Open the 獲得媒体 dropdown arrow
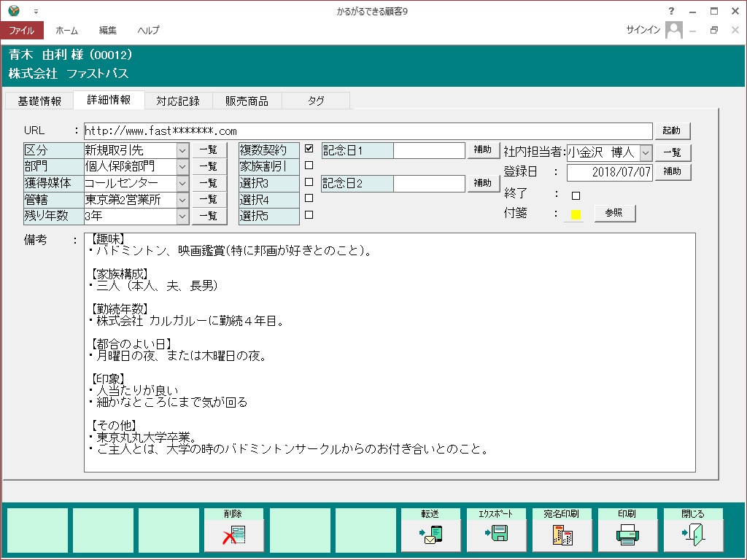This screenshot has height=560, width=747. click(x=182, y=183)
